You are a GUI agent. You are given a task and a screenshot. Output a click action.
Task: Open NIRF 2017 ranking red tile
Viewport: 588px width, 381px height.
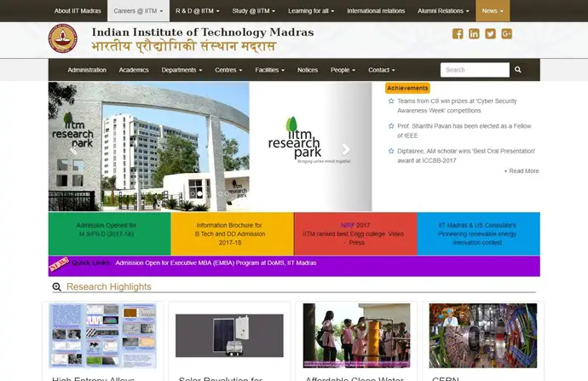pyautogui.click(x=355, y=234)
